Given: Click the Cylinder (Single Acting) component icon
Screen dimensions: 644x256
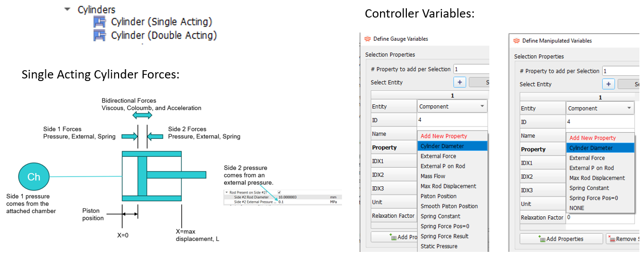Looking at the screenshot, I should click(99, 22).
